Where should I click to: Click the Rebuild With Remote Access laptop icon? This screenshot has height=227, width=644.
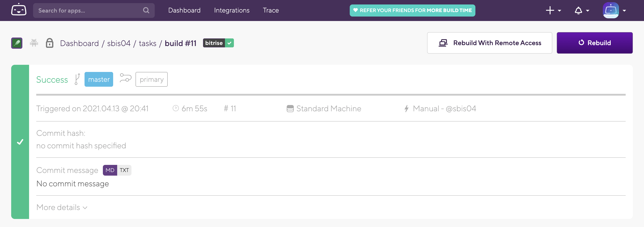pyautogui.click(x=443, y=43)
